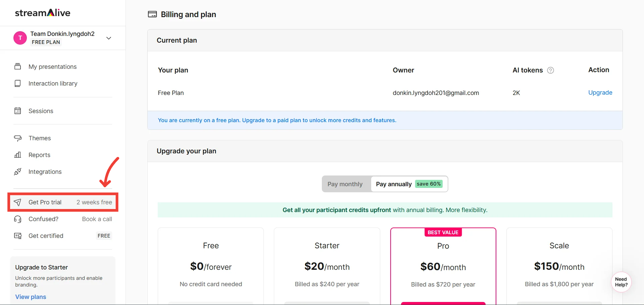Switch billing to Pay monthly
This screenshot has height=305, width=644.
[x=345, y=184]
